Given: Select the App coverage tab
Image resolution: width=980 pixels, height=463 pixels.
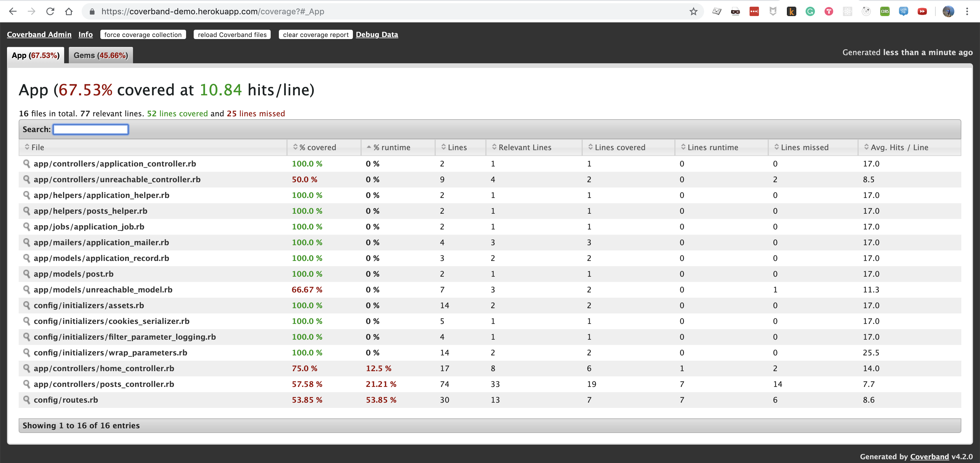Looking at the screenshot, I should tap(35, 55).
